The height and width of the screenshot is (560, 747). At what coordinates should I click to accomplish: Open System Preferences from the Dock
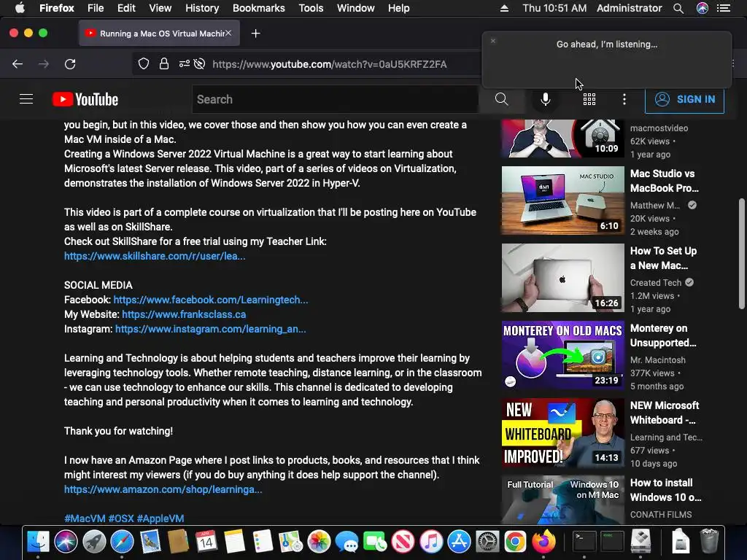[487, 542]
